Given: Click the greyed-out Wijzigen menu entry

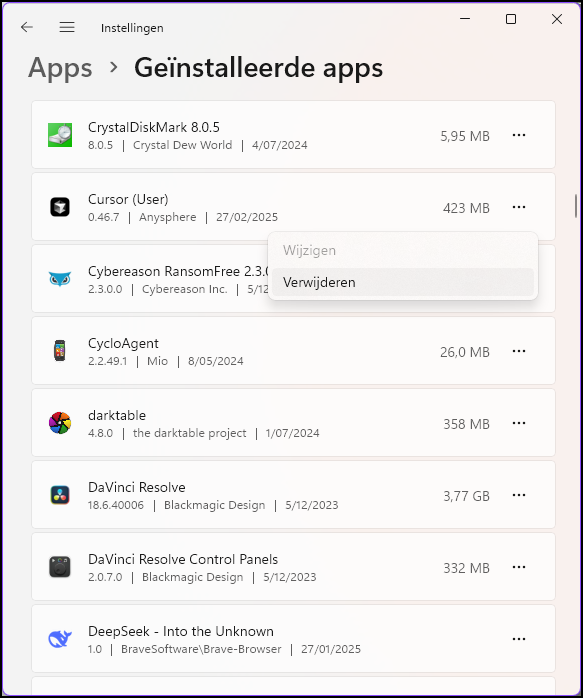Looking at the screenshot, I should point(403,250).
